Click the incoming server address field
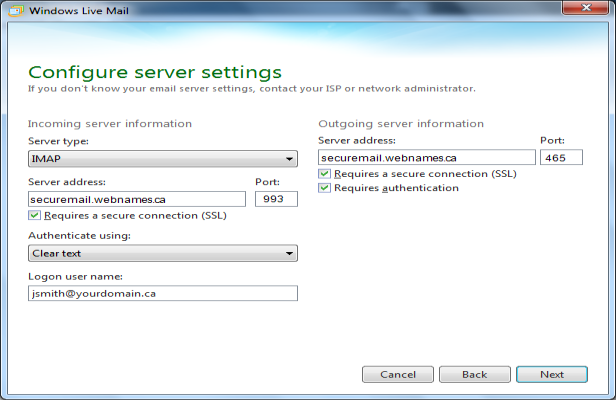 (x=137, y=199)
